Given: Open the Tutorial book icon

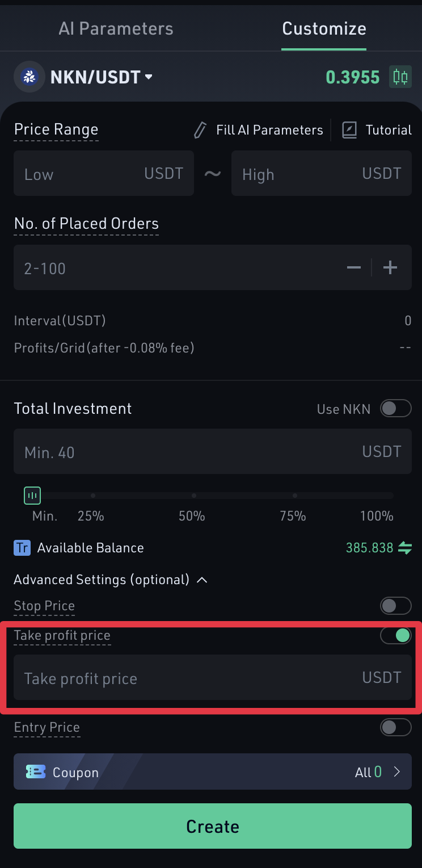Looking at the screenshot, I should [349, 130].
